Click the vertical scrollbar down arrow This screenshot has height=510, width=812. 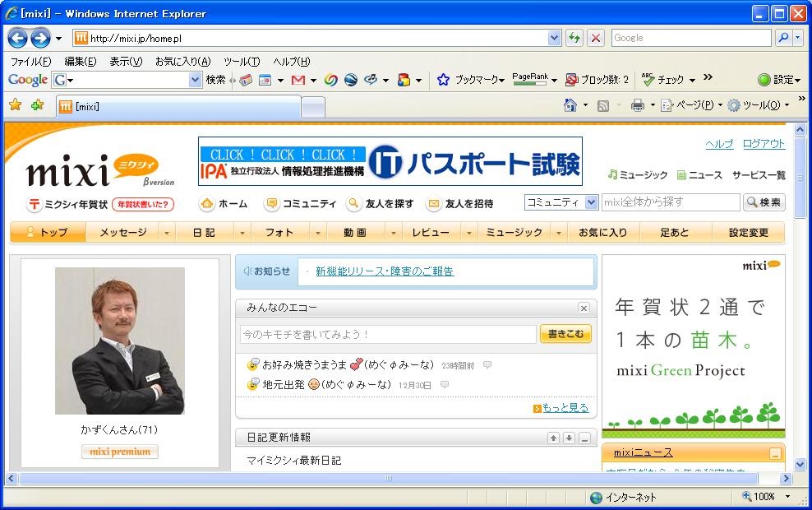click(800, 465)
